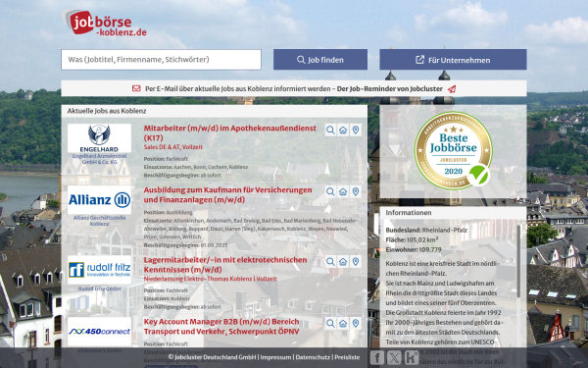The image size is (588, 368).
Task: Click the Job finden search button
Action: pos(320,59)
